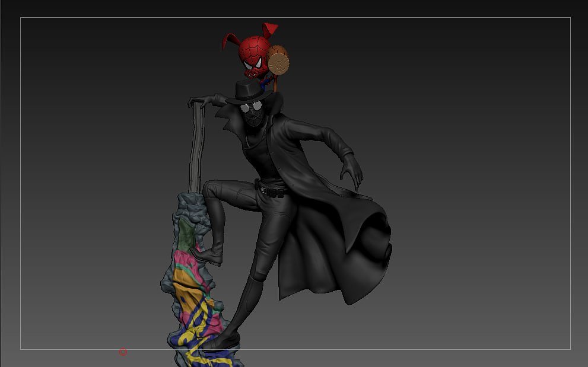Click the tall gray post
This screenshot has height=367, width=588.
pyautogui.click(x=197, y=148)
